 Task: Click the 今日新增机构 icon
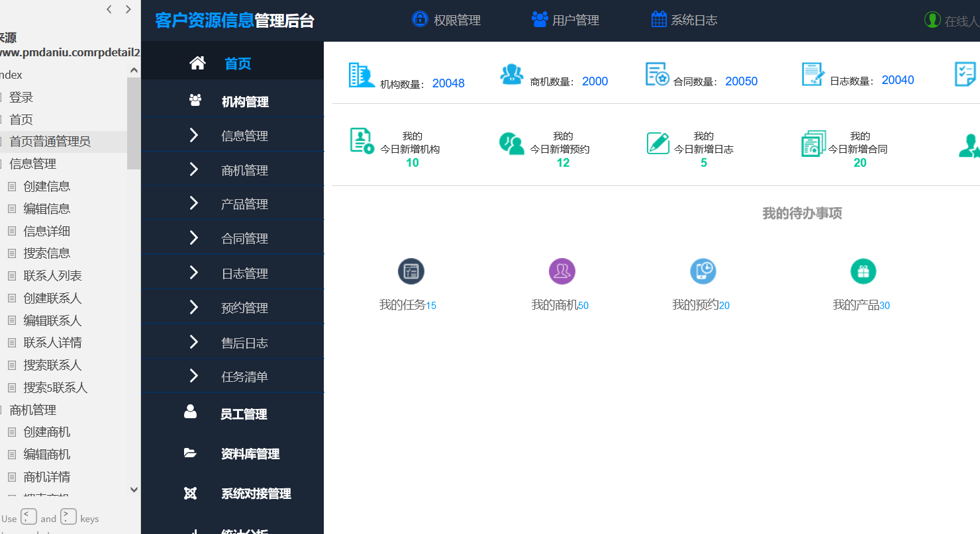(x=362, y=142)
